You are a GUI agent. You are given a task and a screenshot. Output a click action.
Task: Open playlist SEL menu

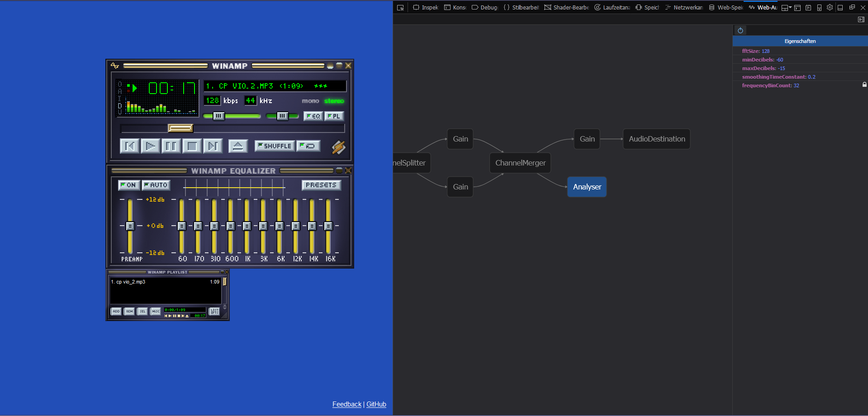142,311
